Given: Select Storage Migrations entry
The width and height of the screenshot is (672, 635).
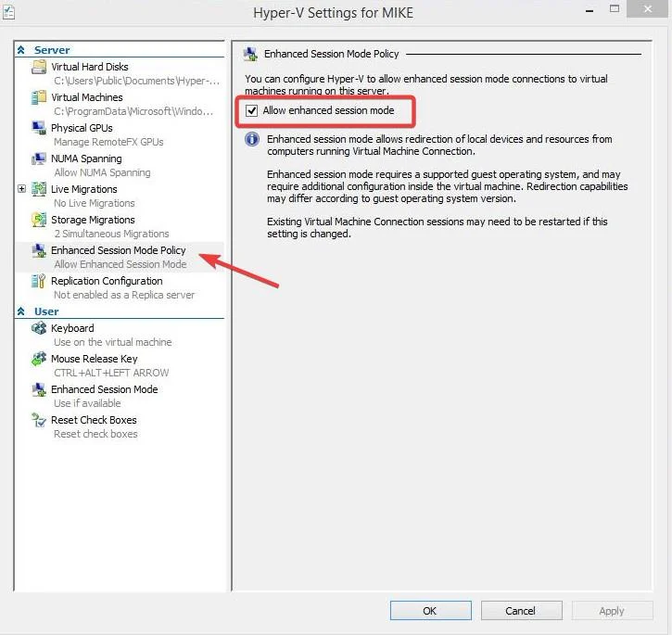Looking at the screenshot, I should (x=93, y=220).
